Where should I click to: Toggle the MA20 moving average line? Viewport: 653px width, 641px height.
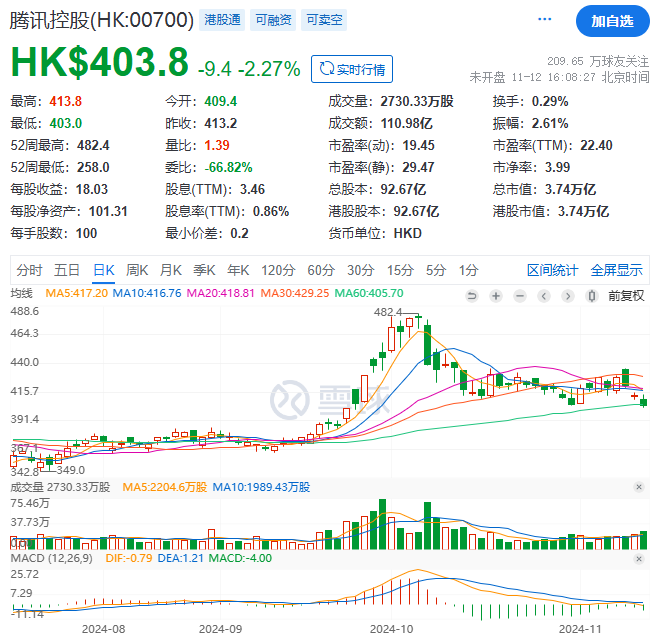tap(218, 294)
